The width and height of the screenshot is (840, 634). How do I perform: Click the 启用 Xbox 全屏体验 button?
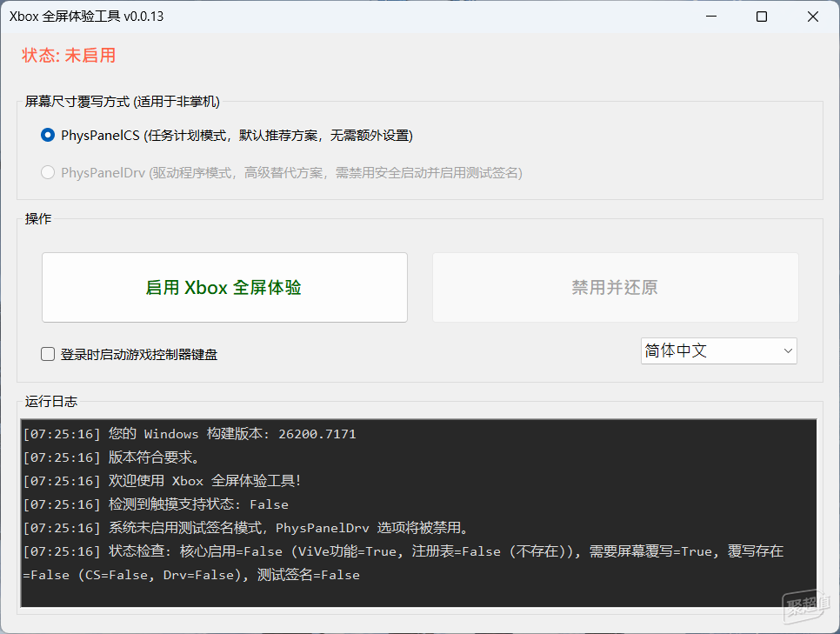[x=224, y=288]
